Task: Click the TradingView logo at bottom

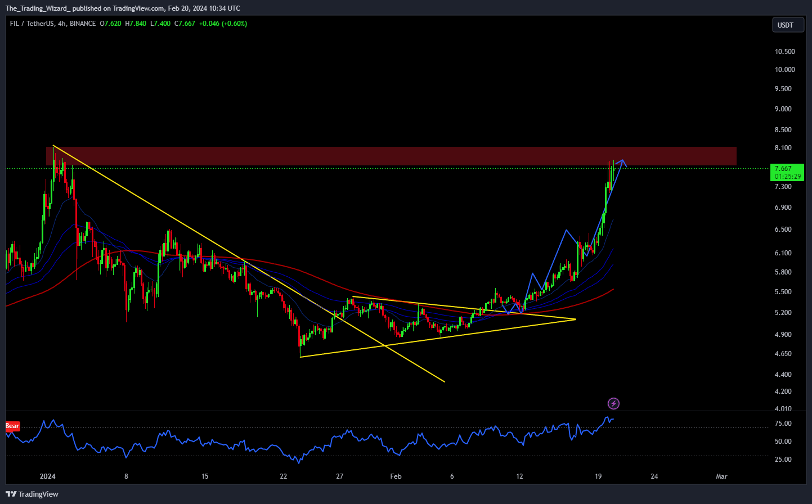Action: (32, 494)
